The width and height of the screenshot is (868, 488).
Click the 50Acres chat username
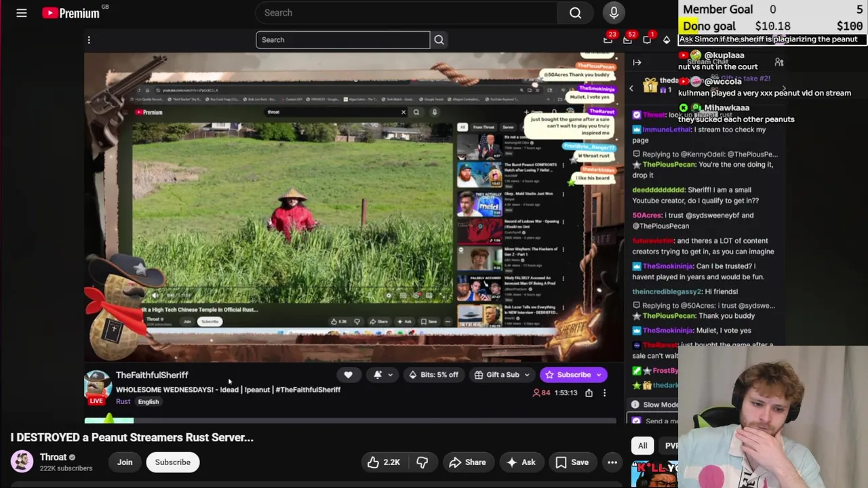click(x=647, y=215)
